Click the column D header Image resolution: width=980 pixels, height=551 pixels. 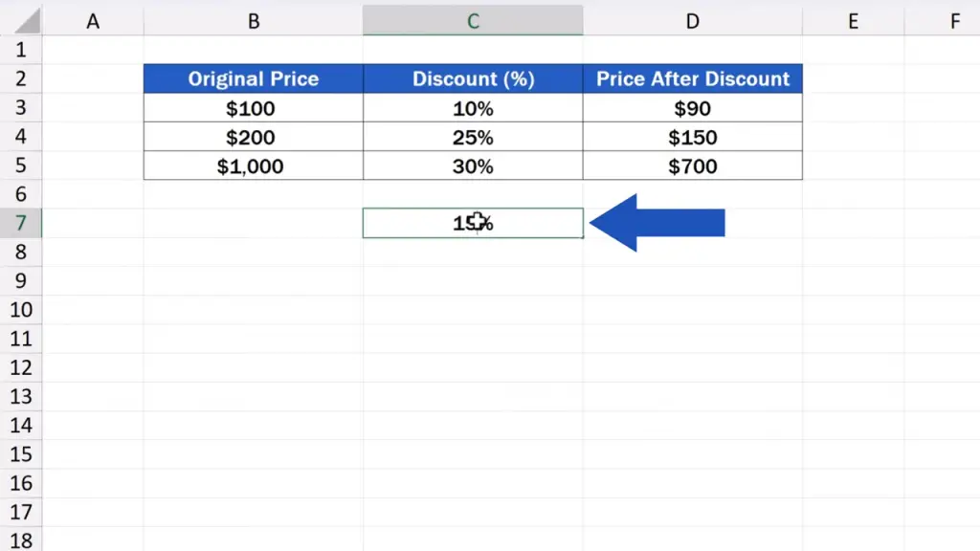click(692, 21)
